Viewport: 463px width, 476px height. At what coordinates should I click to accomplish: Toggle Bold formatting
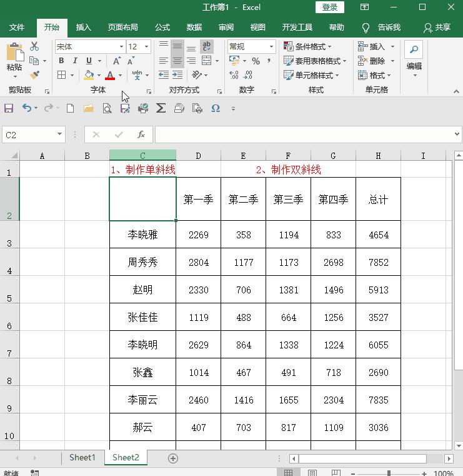61,61
